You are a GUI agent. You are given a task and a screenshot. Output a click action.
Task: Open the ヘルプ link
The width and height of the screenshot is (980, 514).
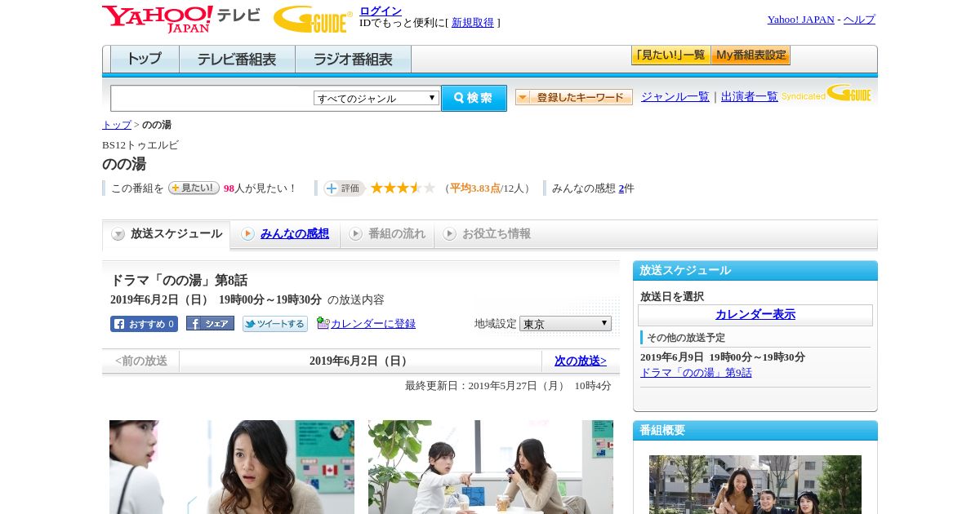click(x=859, y=20)
